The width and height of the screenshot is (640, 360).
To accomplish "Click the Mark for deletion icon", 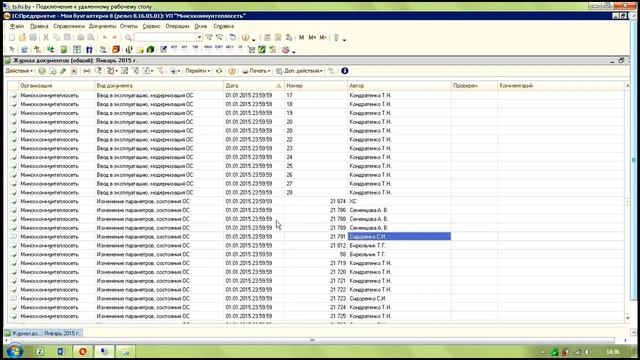I will click(x=73, y=71).
